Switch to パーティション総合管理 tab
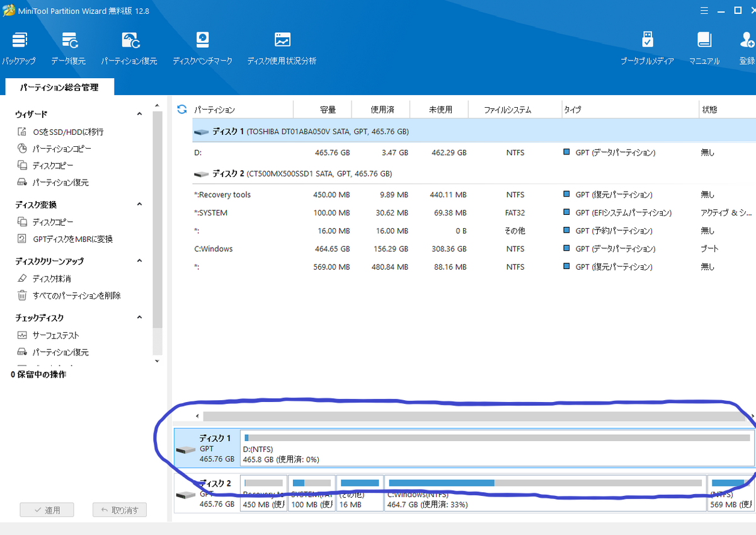 click(x=59, y=88)
